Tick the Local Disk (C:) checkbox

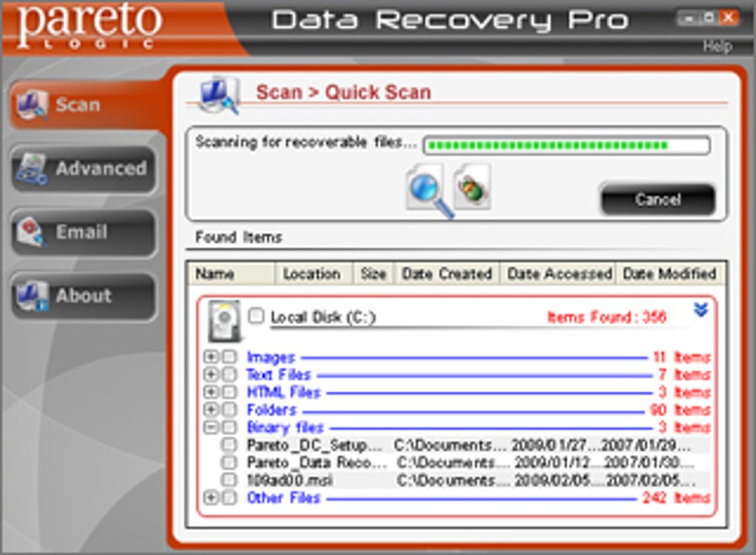(256, 316)
